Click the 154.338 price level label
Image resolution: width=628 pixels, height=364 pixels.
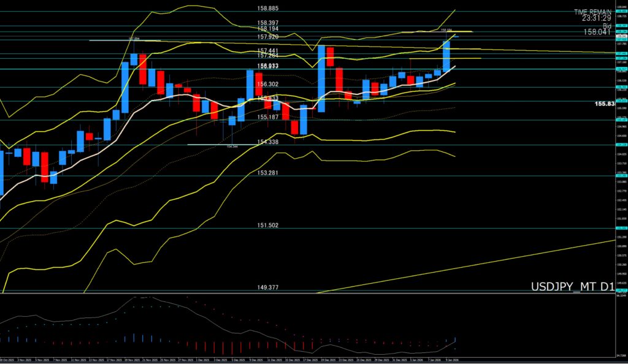coord(268,142)
